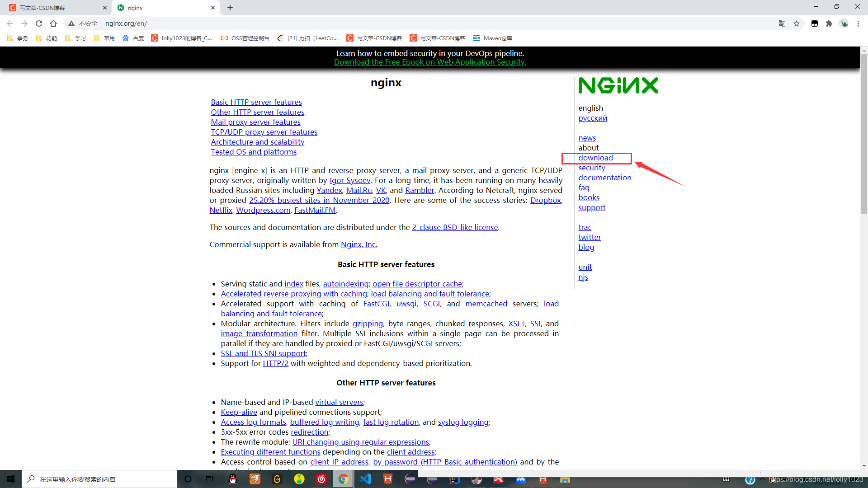The image size is (868, 488).
Task: Click the support navigation link
Action: tap(592, 207)
